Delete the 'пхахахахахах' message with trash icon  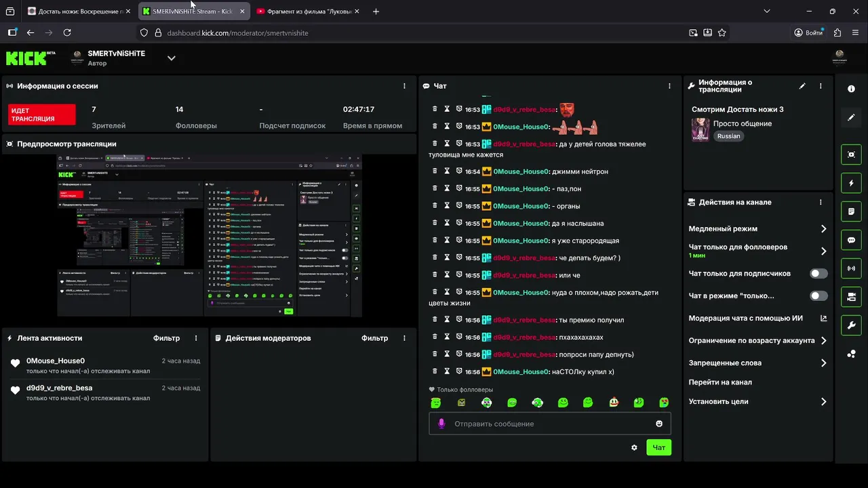tap(435, 337)
